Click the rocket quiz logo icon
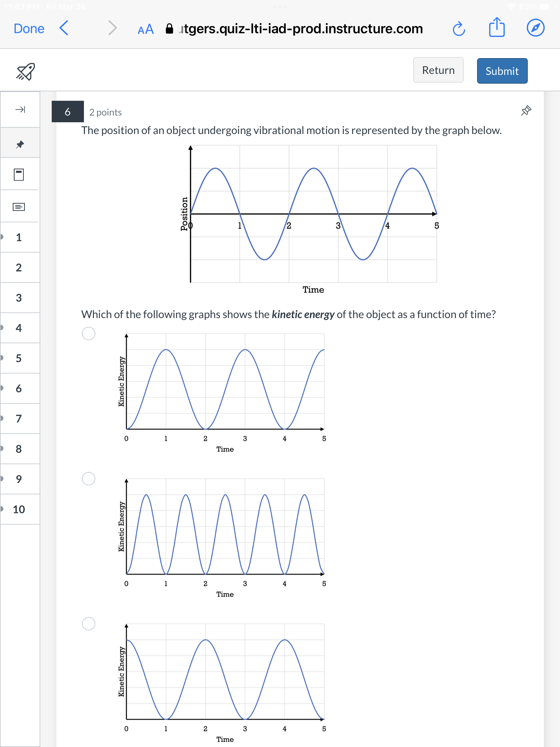Screen dimensions: 560x747 [x=25, y=71]
